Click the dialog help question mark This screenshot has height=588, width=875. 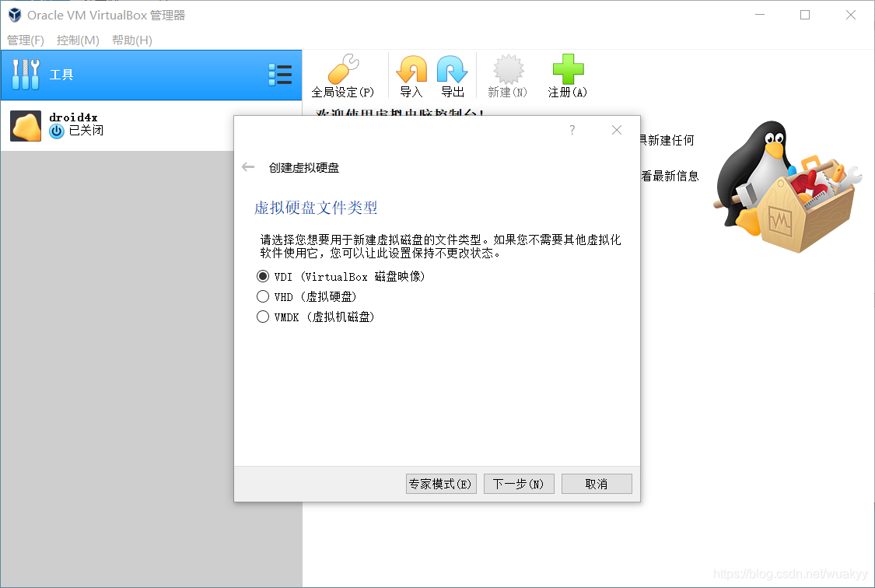coord(572,130)
